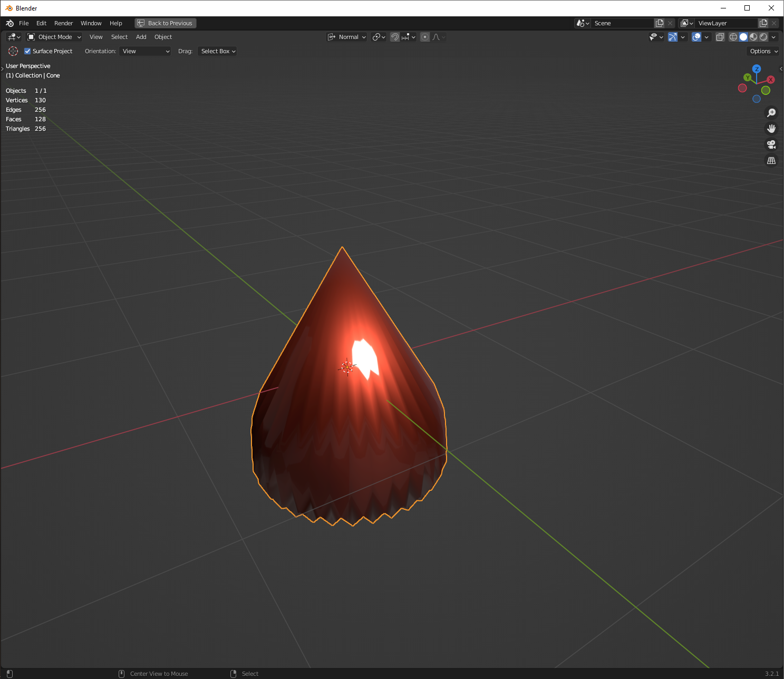Toggle the camera view icon
This screenshot has width=784, height=679.
pyautogui.click(x=771, y=144)
